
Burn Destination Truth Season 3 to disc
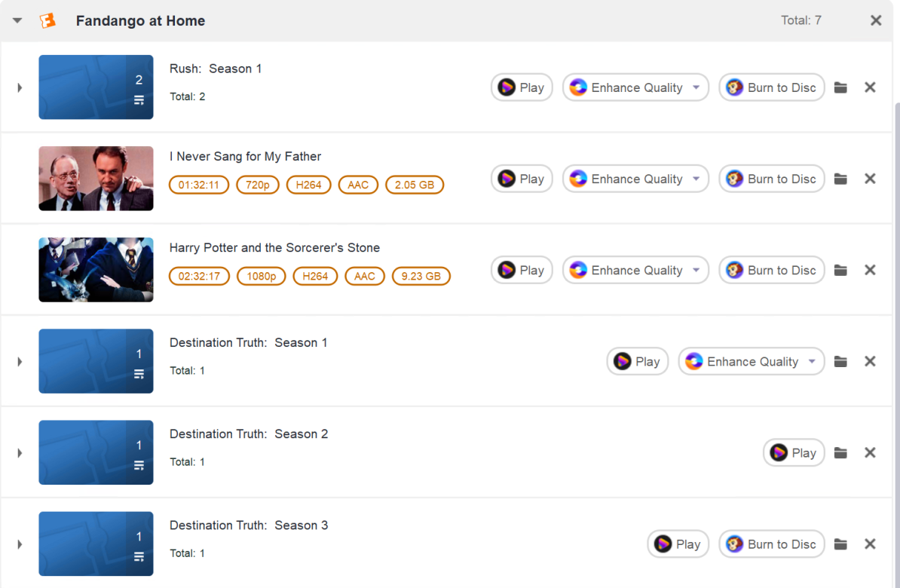coord(771,544)
